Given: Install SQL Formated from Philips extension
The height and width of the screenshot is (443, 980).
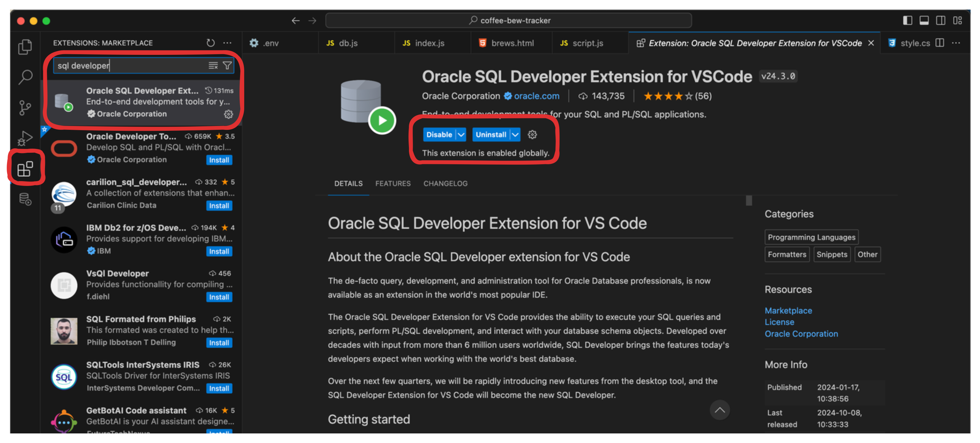Looking at the screenshot, I should tap(219, 343).
